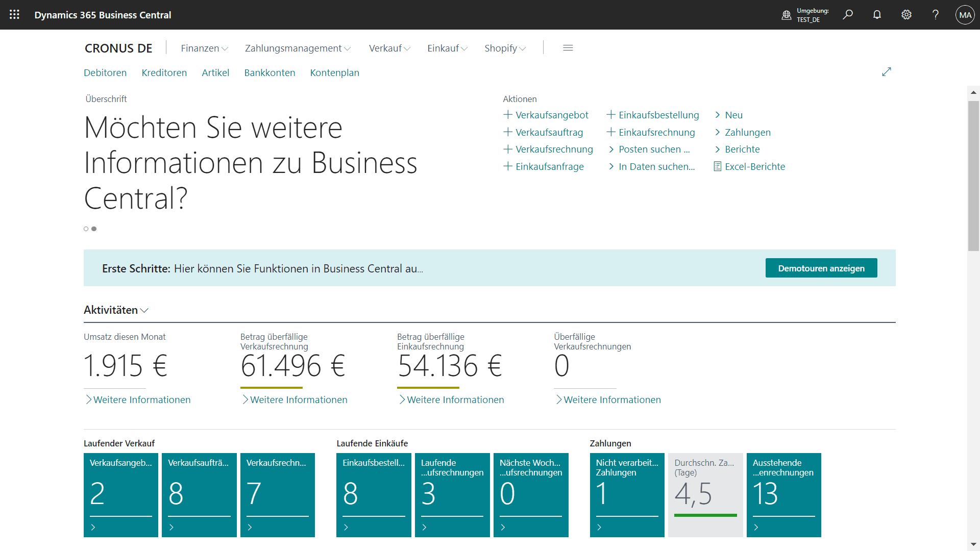
Task: Click arrow on Verkaufsangebote tile
Action: [93, 527]
